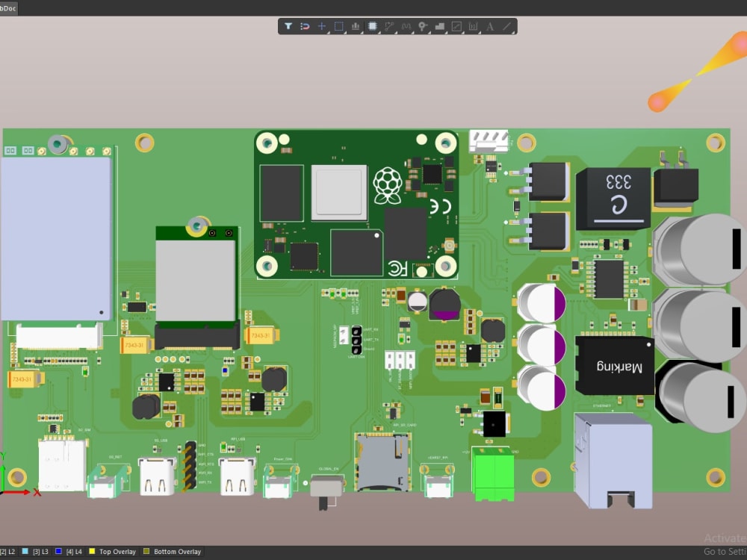Select the microSD card slot component
The height and width of the screenshot is (560, 747).
click(382, 461)
